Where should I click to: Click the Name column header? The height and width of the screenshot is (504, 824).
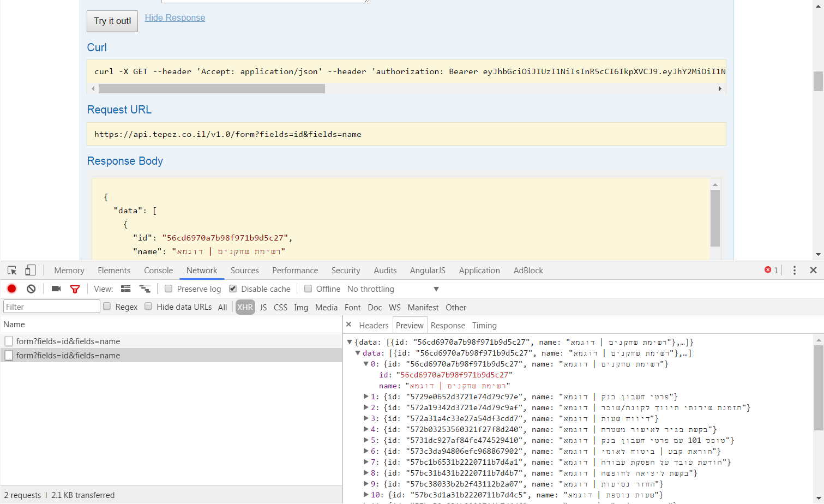click(171, 324)
